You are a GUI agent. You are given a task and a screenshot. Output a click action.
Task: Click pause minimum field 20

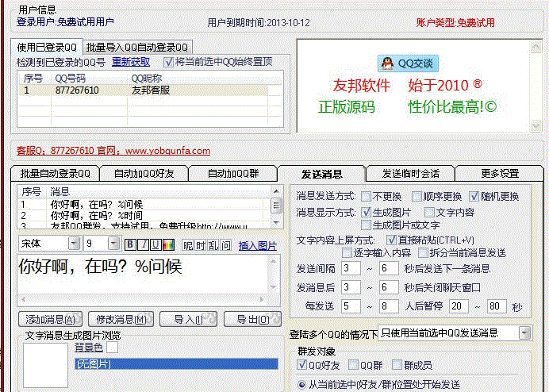[459, 306]
